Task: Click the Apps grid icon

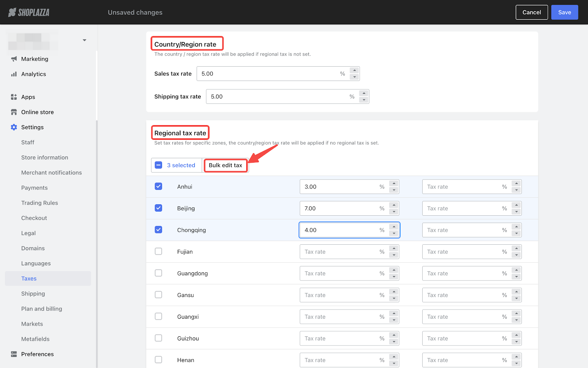Action: pos(14,97)
